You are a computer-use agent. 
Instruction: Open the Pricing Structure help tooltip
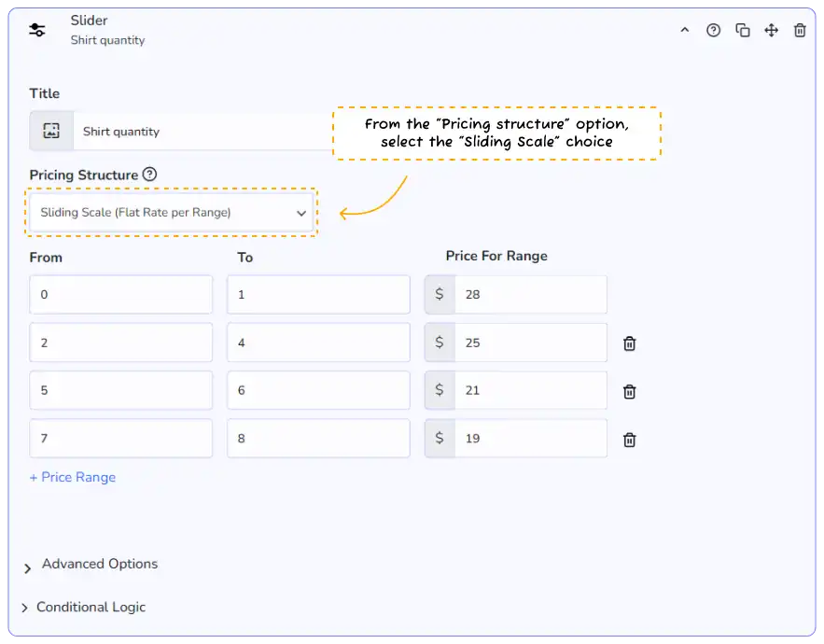(x=150, y=175)
